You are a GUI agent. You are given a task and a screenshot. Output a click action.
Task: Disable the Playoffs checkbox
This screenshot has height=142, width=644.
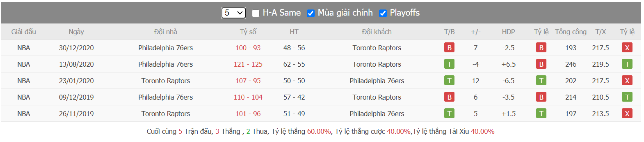[383, 13]
